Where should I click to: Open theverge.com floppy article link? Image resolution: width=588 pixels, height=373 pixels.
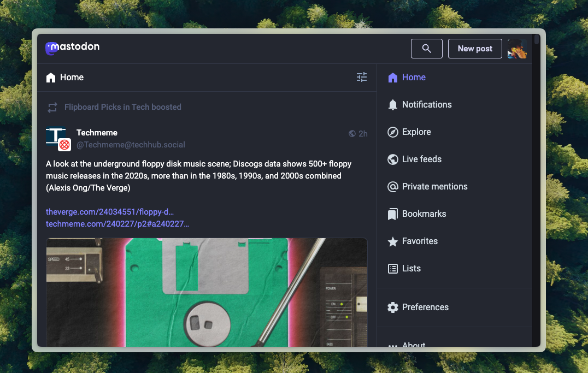(109, 212)
